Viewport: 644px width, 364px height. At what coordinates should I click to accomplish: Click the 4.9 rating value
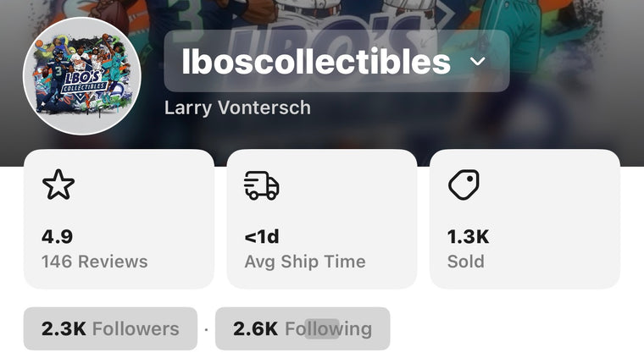57,236
